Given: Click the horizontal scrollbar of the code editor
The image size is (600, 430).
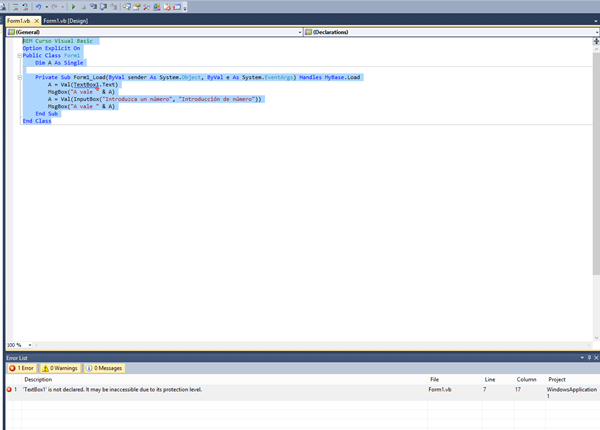Looking at the screenshot, I should click(312, 345).
